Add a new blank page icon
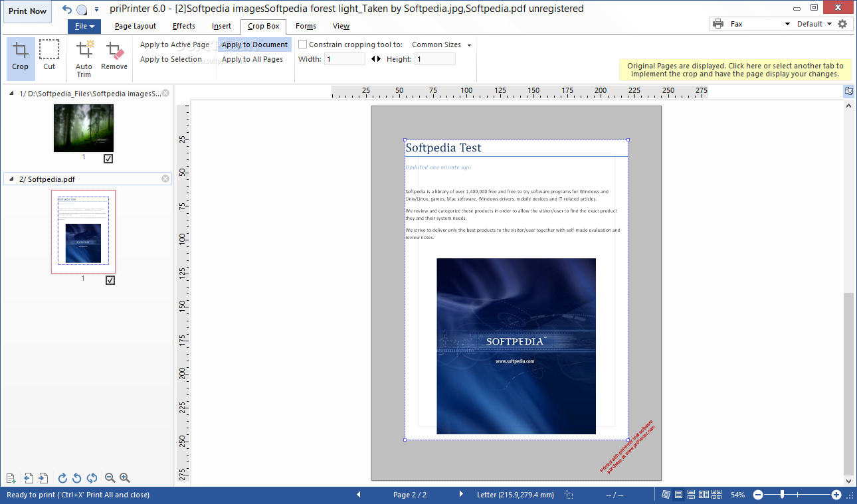This screenshot has height=504, width=857. (x=11, y=478)
